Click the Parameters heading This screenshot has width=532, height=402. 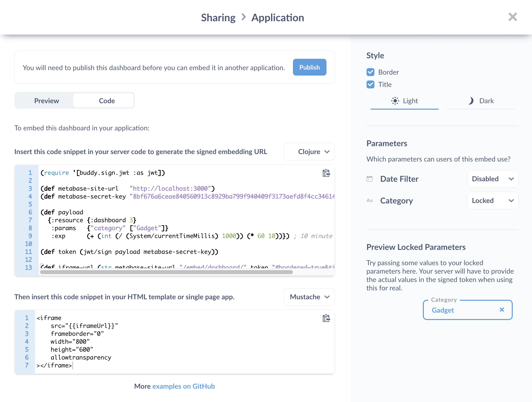pos(387,143)
